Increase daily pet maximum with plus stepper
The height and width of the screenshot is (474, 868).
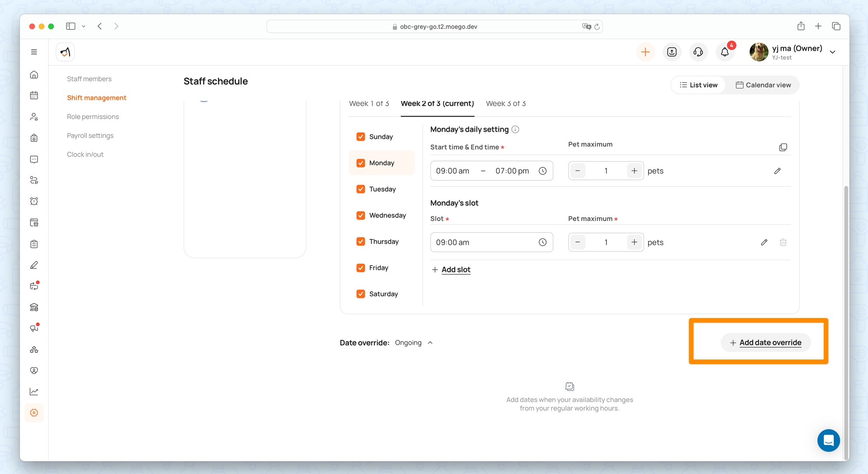click(634, 171)
